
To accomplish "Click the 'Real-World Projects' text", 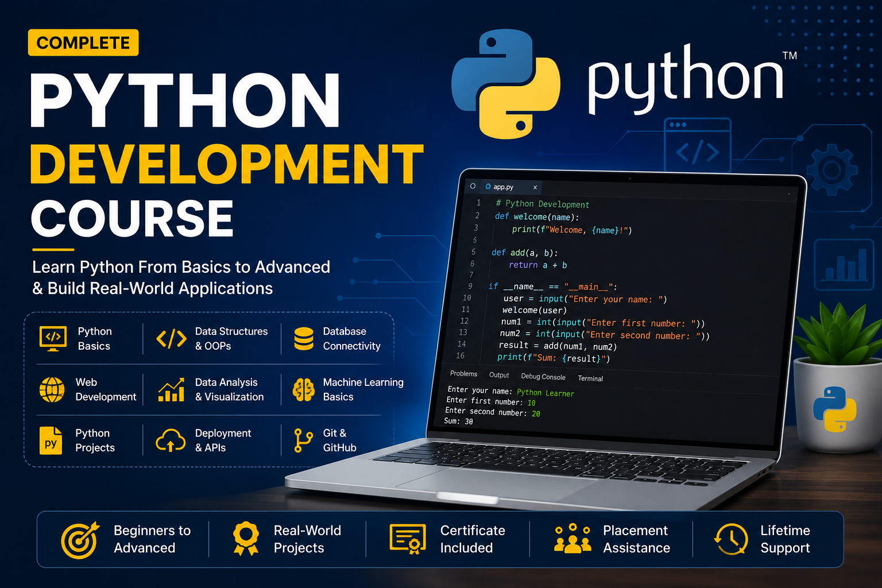I will click(307, 539).
